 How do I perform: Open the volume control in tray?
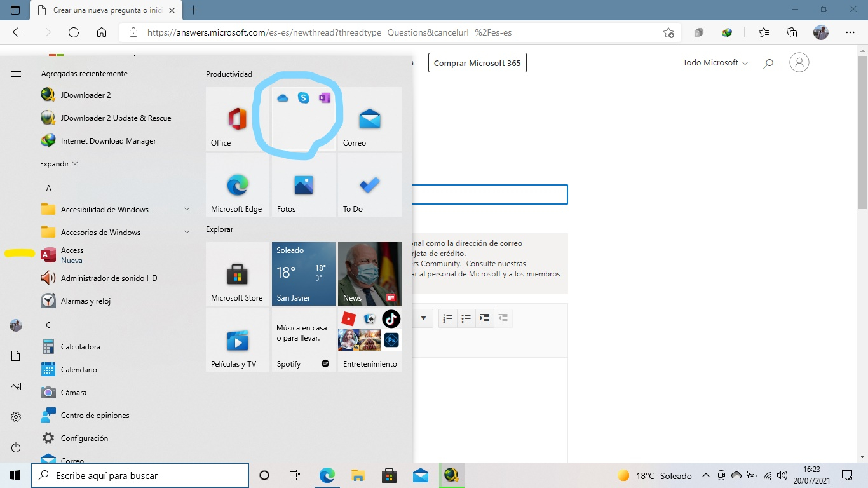pyautogui.click(x=782, y=475)
